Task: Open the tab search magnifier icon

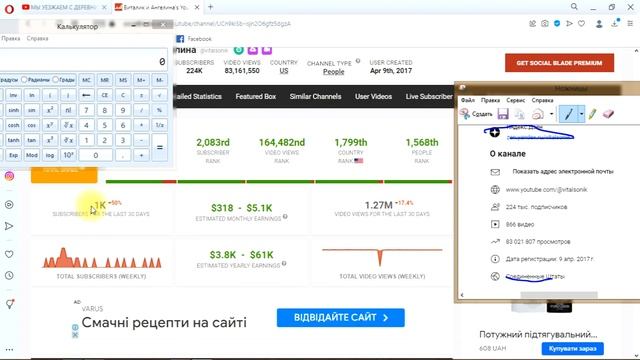Action: (574, 7)
